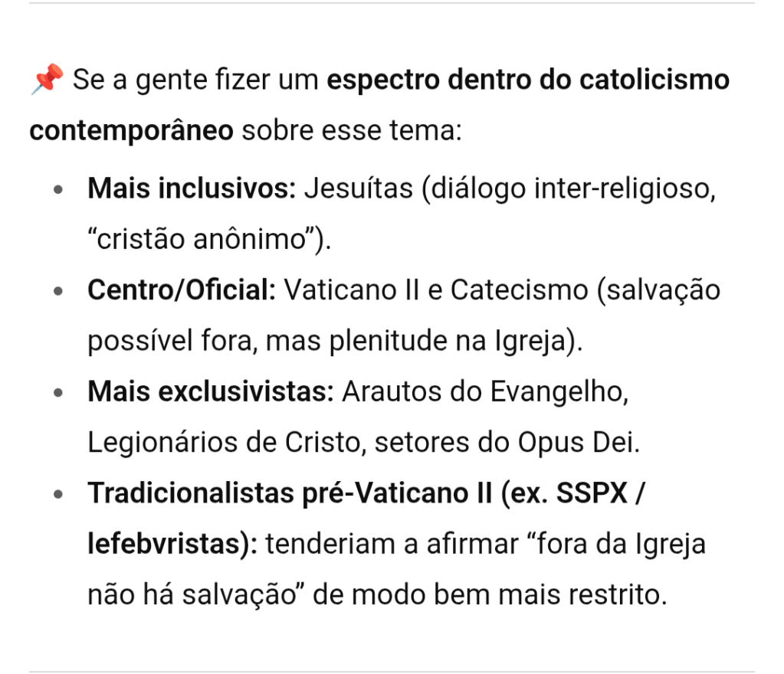Click the bold word lefebvristas

[x=172, y=545]
